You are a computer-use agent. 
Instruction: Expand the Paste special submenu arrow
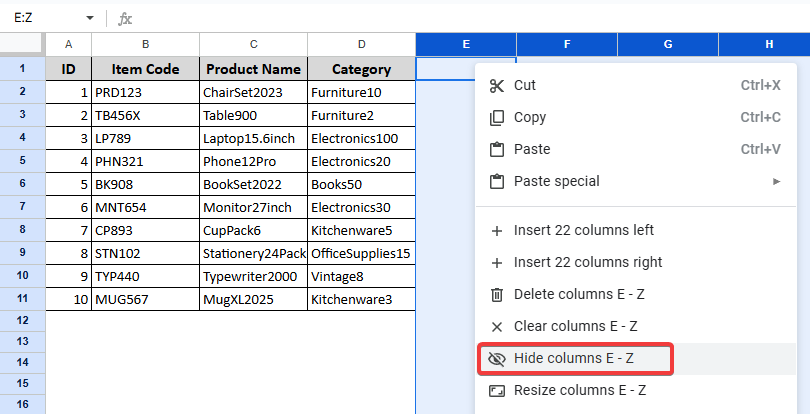click(777, 182)
